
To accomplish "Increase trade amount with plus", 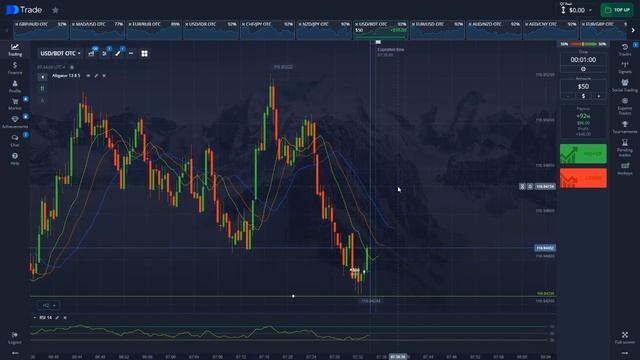I will pos(599,96).
